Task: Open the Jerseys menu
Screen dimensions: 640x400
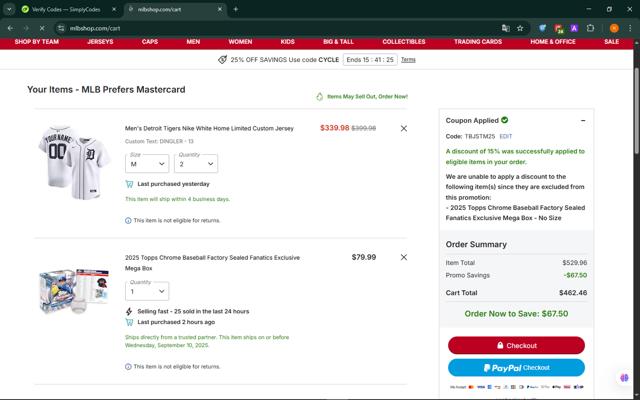Action: point(100,42)
